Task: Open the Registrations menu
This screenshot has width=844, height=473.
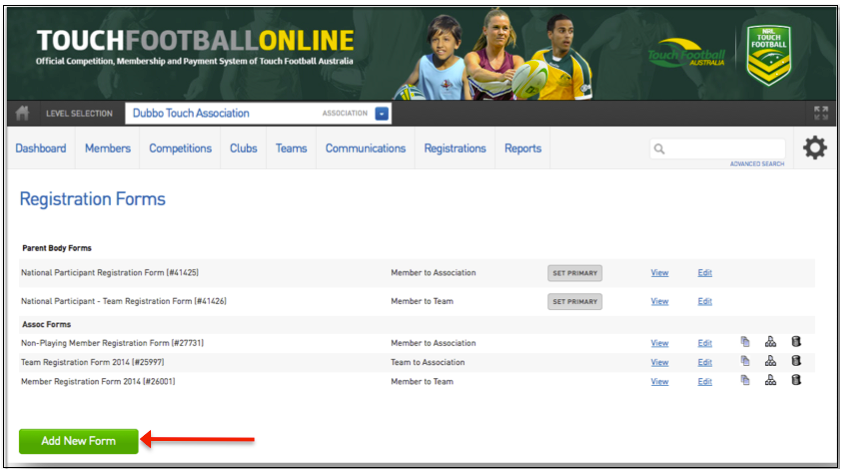Action: click(455, 149)
